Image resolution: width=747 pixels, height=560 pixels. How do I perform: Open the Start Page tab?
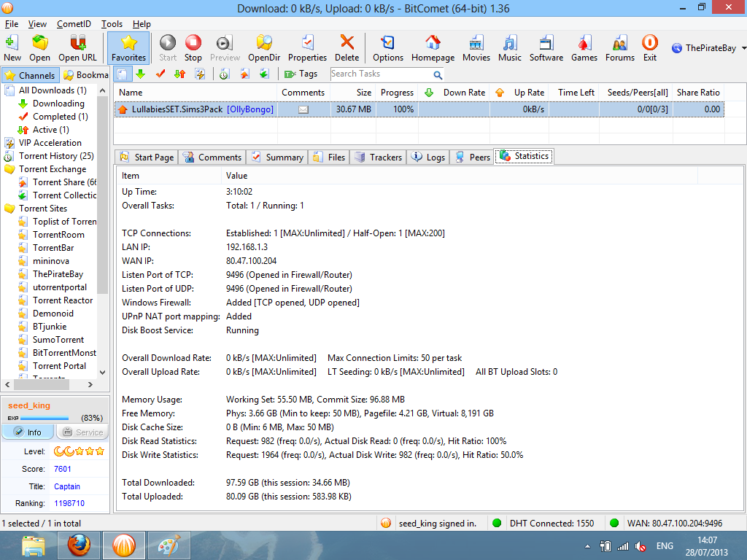(x=147, y=157)
